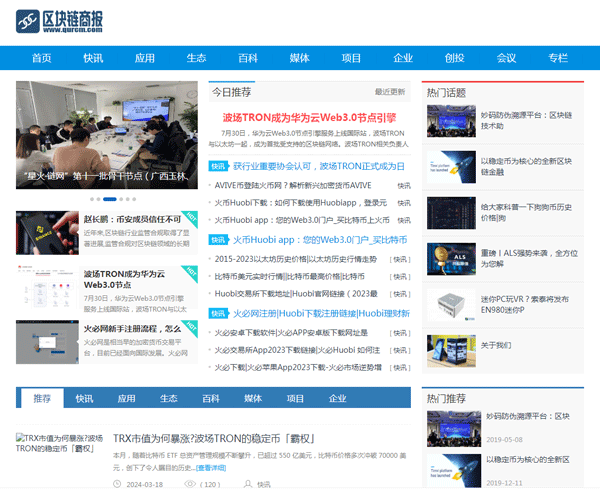Switch to 项目 content tab
The image size is (600, 490).
point(295,399)
